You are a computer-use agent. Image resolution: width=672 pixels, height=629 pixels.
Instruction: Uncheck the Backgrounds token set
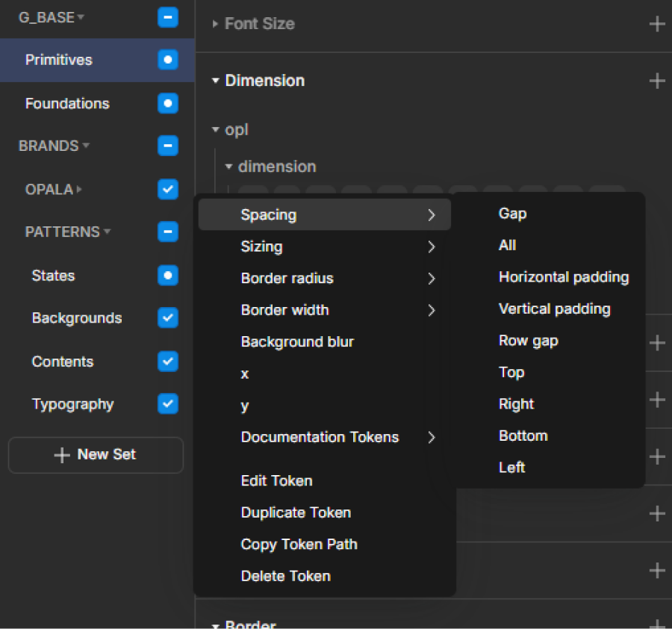pos(168,318)
